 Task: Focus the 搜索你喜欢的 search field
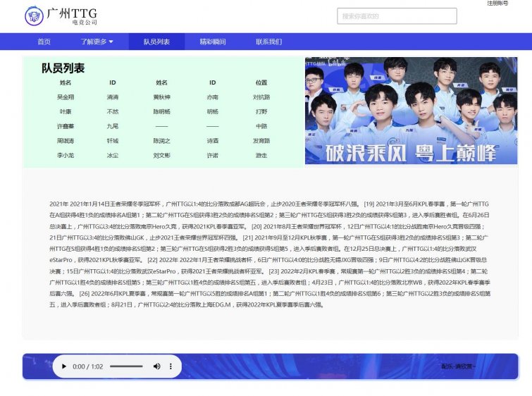(x=397, y=16)
